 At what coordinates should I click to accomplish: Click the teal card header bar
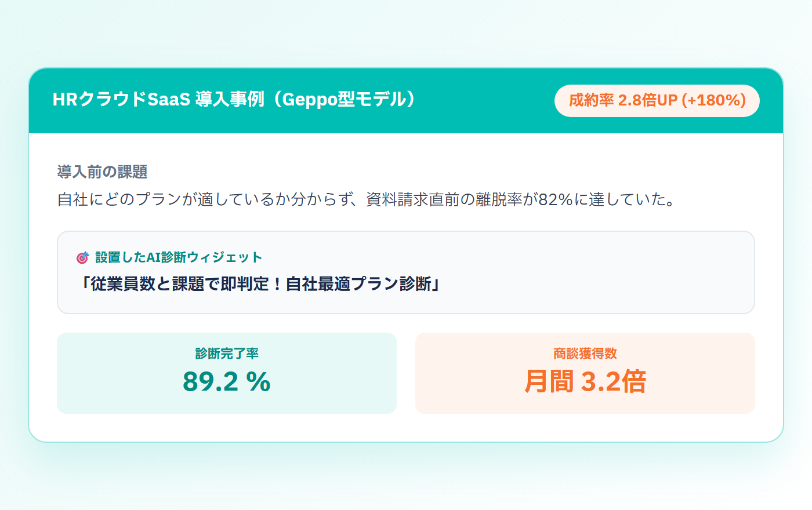coord(406,101)
